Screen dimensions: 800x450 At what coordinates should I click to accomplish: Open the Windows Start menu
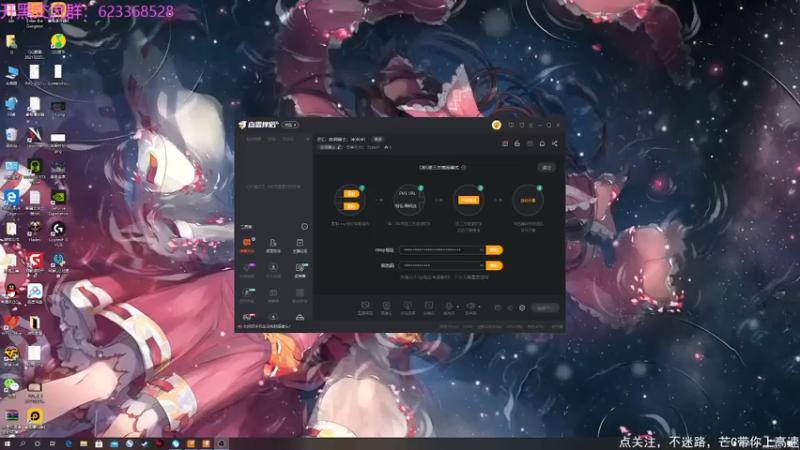[x=7, y=444]
